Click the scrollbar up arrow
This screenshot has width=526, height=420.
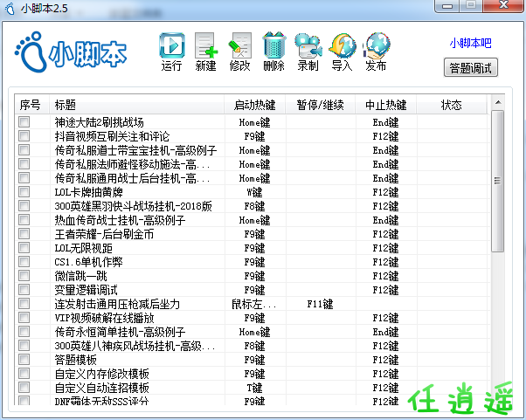click(x=498, y=102)
